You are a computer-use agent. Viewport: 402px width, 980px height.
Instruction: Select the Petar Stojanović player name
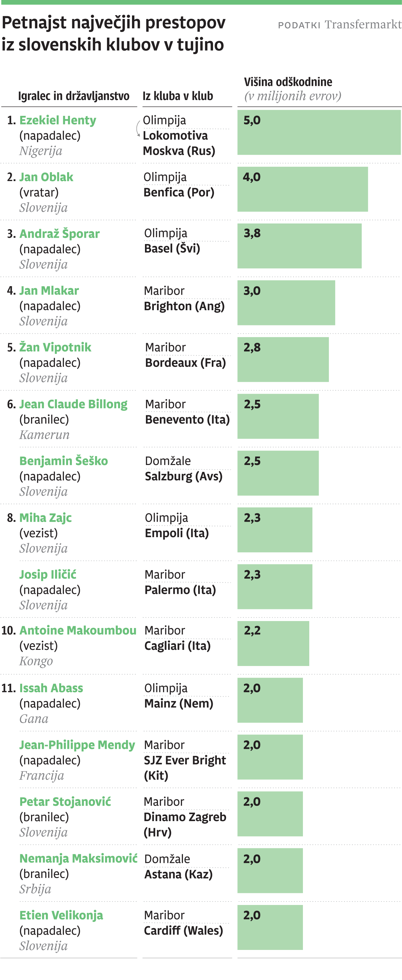coord(65,801)
